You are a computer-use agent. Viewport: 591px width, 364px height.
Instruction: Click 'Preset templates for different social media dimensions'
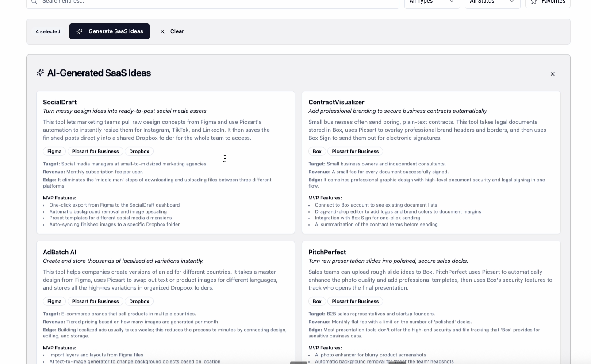[111, 218]
